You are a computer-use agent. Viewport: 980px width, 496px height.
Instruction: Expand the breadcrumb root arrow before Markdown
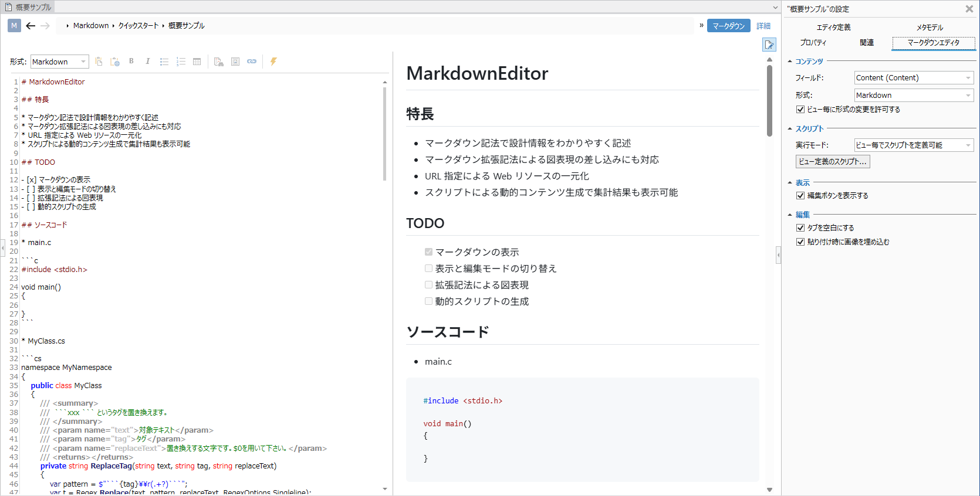pos(67,26)
